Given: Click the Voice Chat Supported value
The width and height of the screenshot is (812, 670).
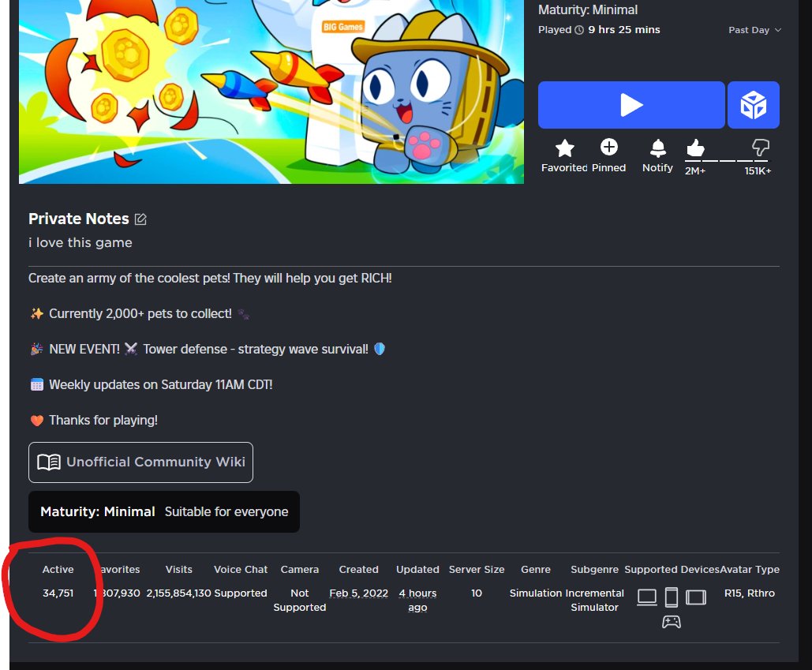Looking at the screenshot, I should [240, 593].
